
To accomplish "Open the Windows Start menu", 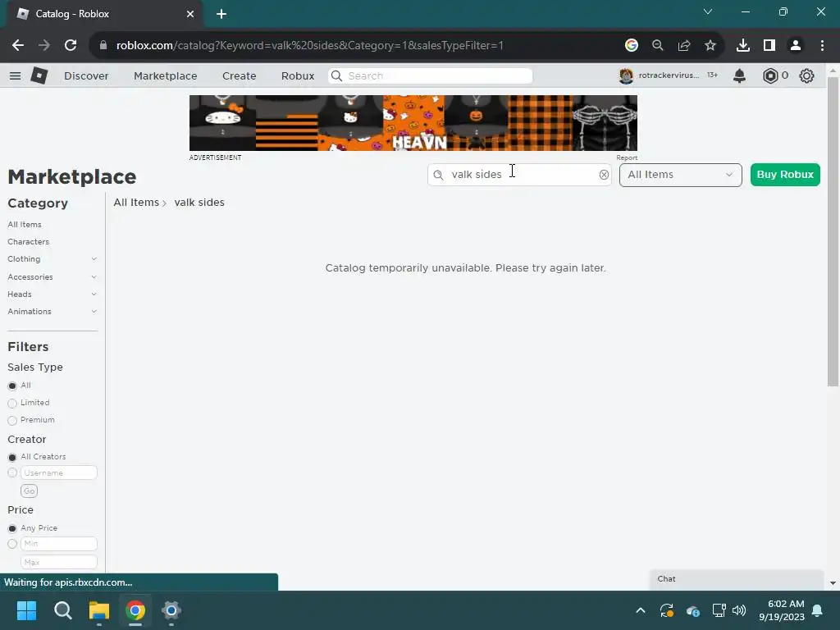I will (x=26, y=610).
